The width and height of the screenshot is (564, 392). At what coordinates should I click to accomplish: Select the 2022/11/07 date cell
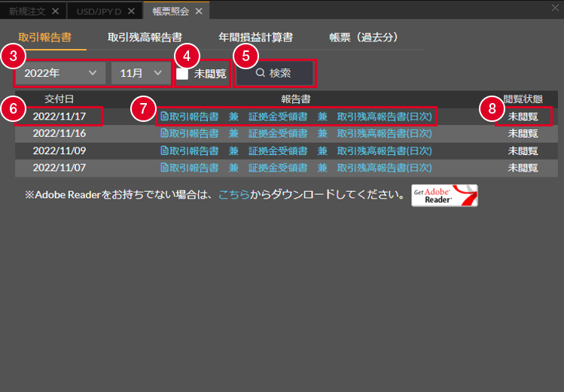59,168
